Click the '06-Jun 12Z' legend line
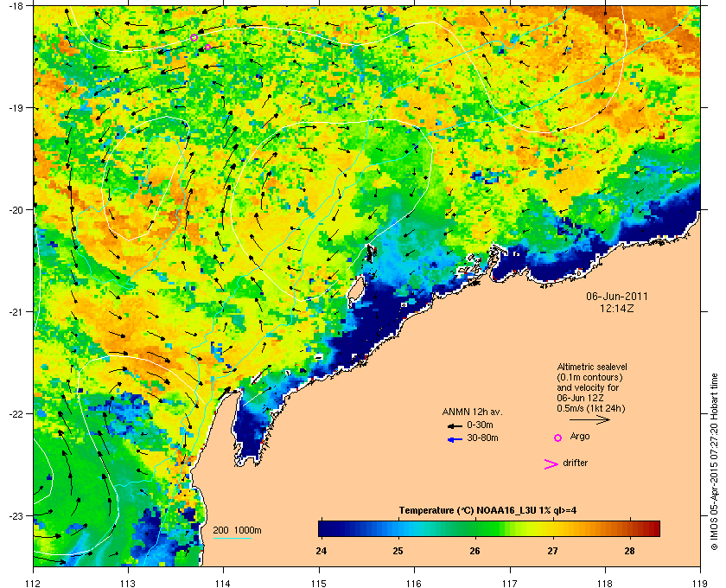The height and width of the screenshot is (588, 726). [580, 398]
